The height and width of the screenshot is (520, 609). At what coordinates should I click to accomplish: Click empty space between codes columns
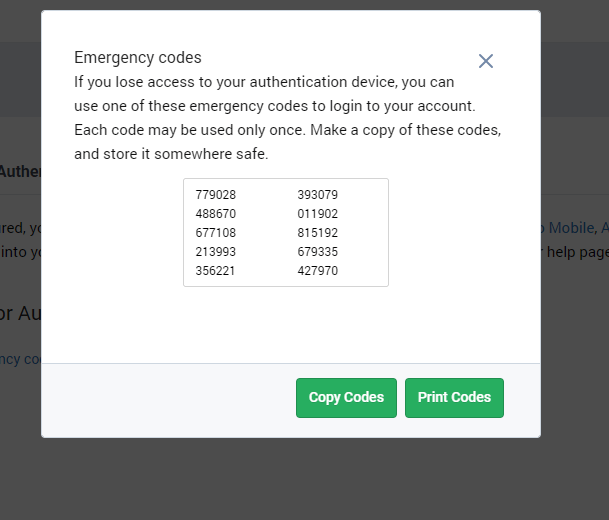tap(267, 233)
